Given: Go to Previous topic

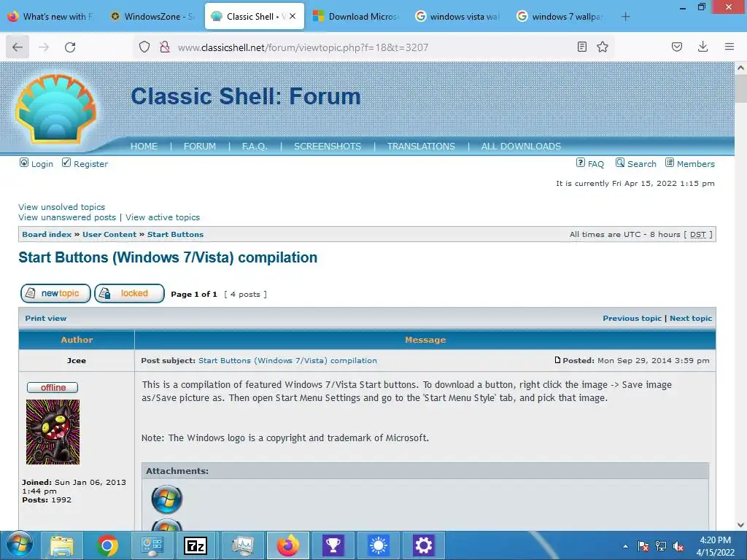Looking at the screenshot, I should [632, 318].
